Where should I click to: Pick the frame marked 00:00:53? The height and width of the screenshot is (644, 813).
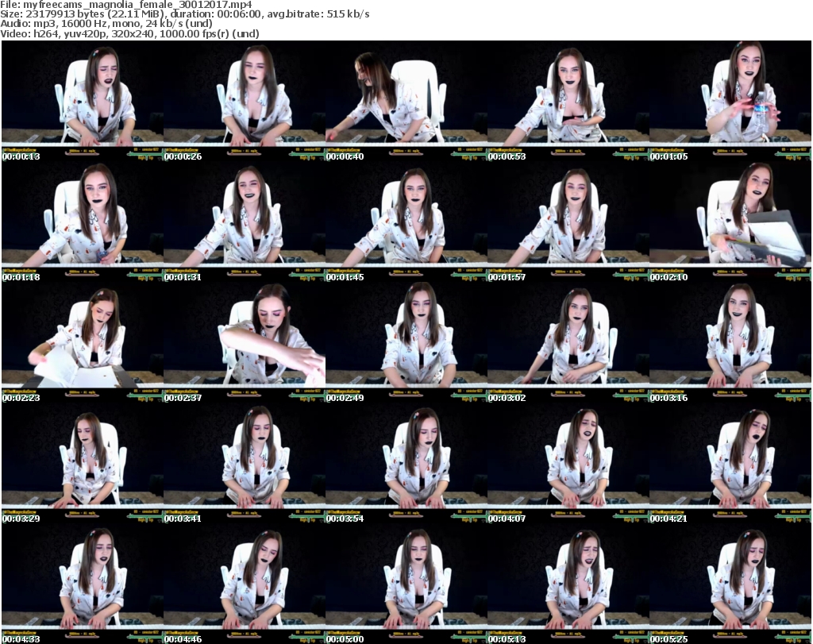568,101
